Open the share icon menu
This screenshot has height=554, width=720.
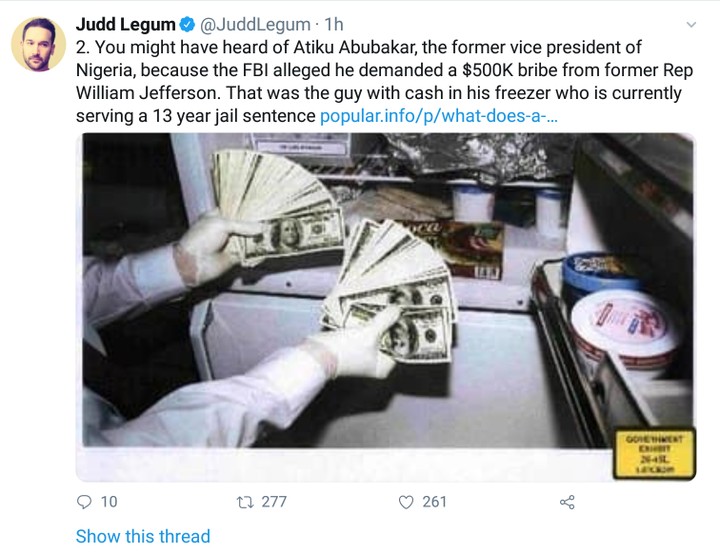pos(567,501)
